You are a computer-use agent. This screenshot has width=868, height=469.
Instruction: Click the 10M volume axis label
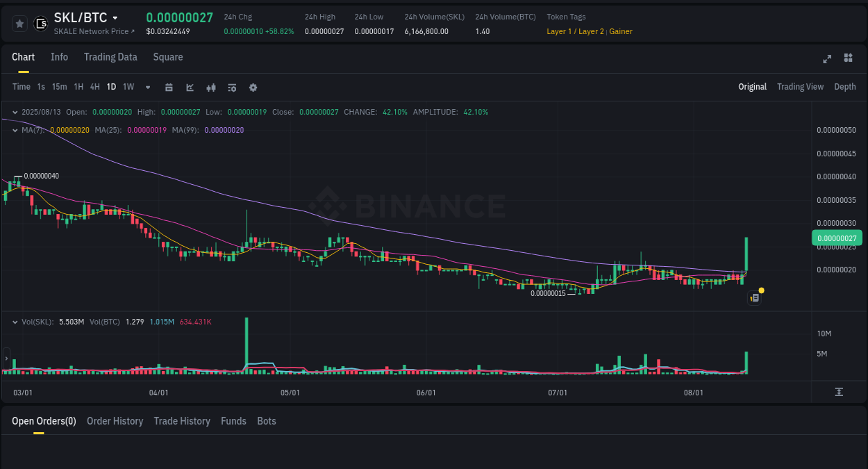tap(824, 334)
